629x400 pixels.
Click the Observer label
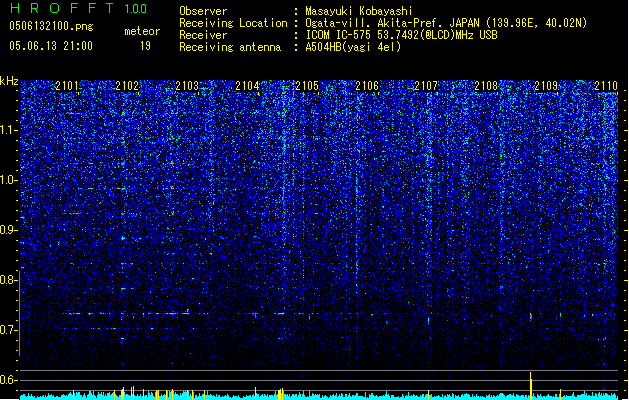[203, 11]
